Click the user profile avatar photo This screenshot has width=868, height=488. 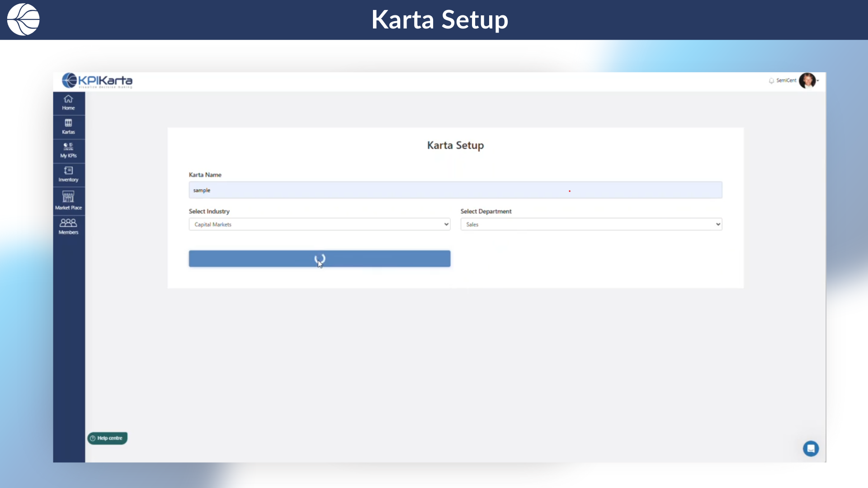point(807,81)
